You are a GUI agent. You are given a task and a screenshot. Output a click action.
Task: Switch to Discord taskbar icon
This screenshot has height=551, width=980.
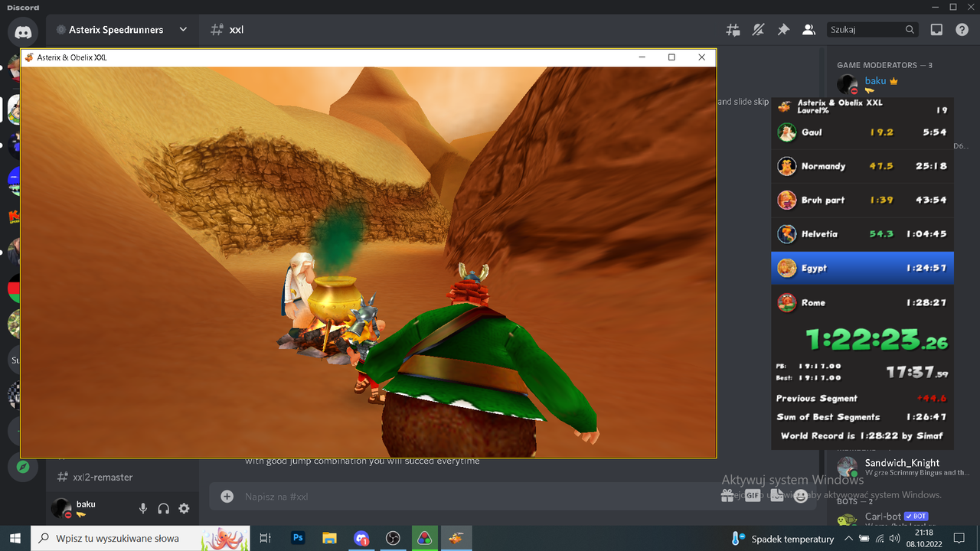coord(361,538)
